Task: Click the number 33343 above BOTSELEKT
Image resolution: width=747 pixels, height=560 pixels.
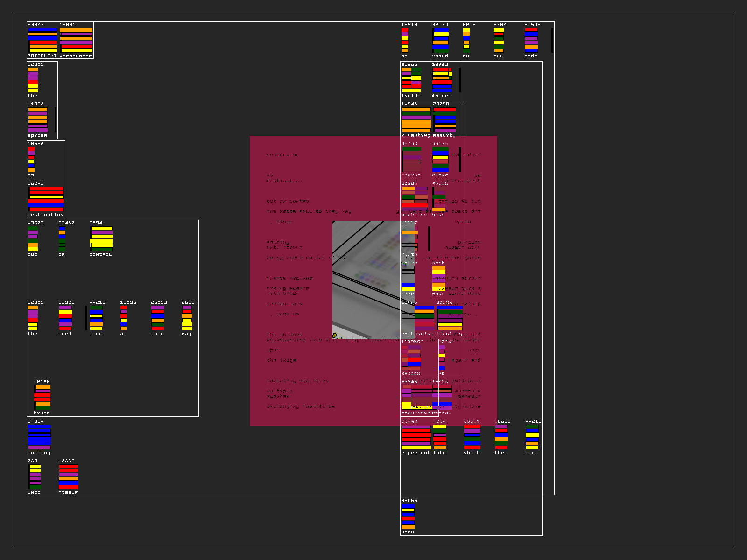Action: click(36, 25)
